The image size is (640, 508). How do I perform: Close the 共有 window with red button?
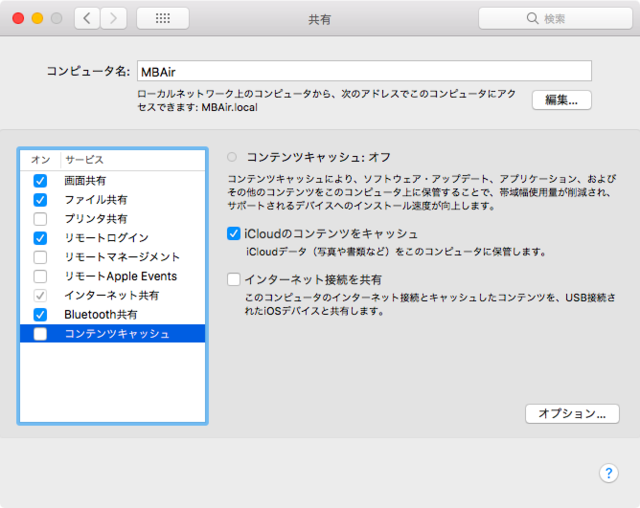(18, 18)
